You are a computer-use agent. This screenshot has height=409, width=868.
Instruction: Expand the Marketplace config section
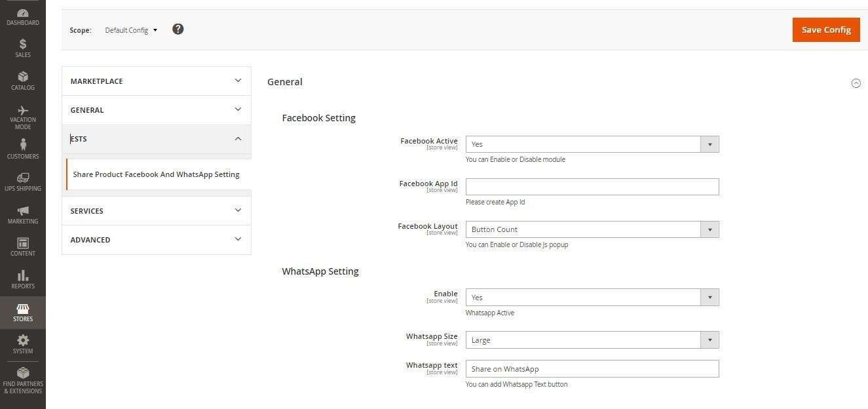point(156,81)
